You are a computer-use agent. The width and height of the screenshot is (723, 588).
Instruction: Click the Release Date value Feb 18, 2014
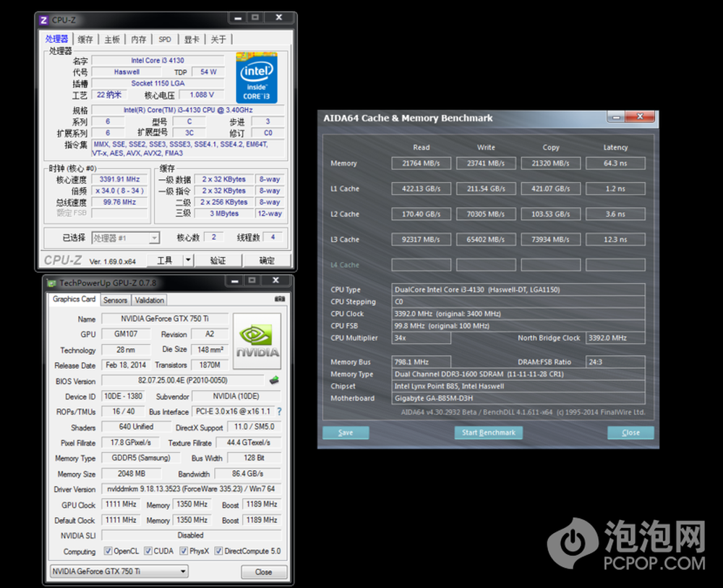coord(126,365)
